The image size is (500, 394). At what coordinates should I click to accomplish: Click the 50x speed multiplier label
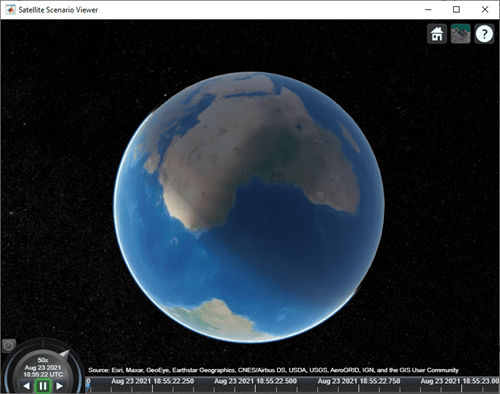(x=43, y=360)
